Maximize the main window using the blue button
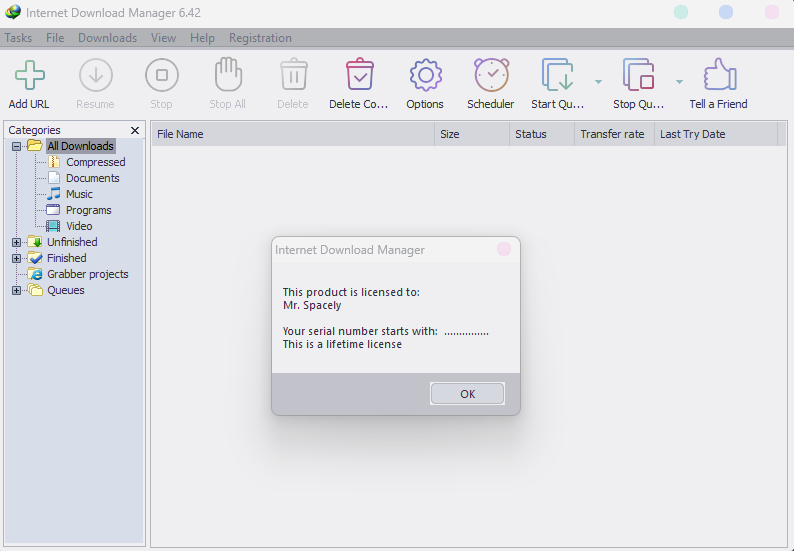Image resolution: width=794 pixels, height=551 pixels. pos(726,12)
